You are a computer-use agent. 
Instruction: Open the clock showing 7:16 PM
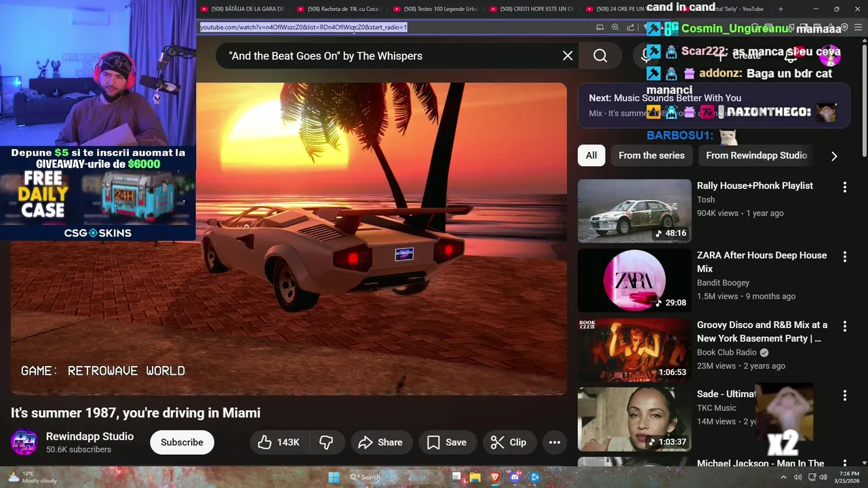tap(848, 477)
